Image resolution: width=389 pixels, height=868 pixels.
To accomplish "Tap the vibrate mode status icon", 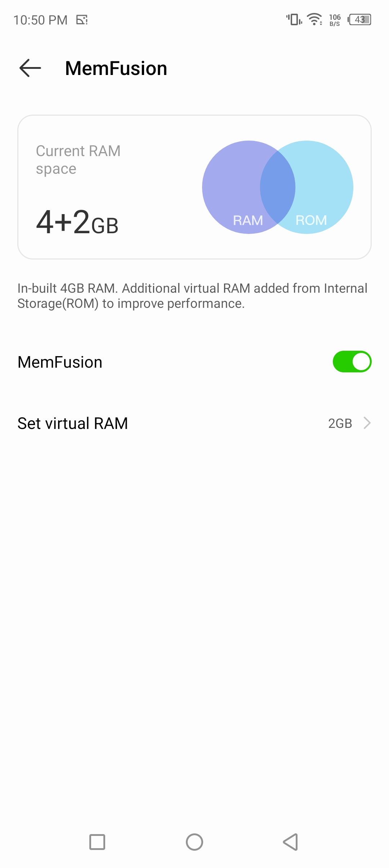I will pyautogui.click(x=294, y=19).
